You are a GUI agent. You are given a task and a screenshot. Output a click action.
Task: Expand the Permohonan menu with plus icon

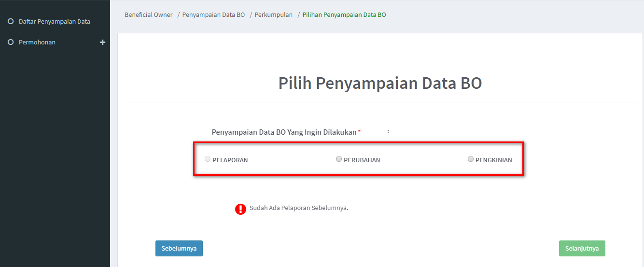click(102, 42)
